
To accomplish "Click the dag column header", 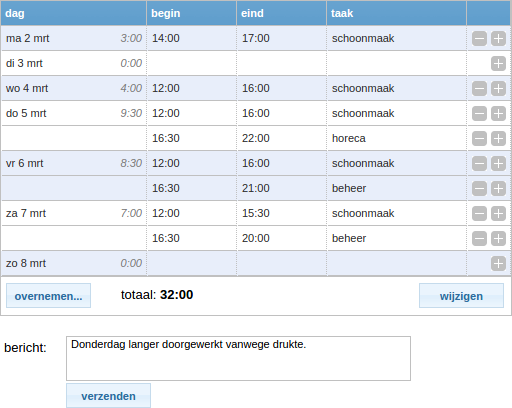I will click(74, 13).
